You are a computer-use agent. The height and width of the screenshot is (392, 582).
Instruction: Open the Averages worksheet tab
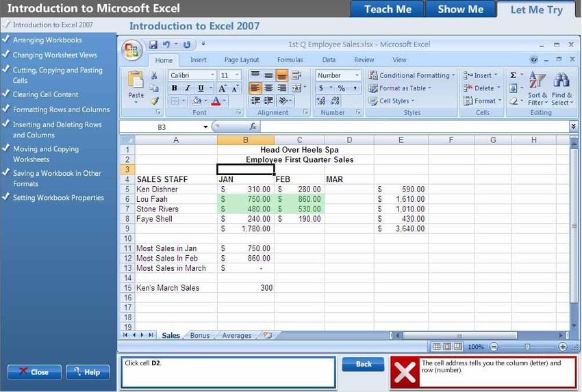237,335
